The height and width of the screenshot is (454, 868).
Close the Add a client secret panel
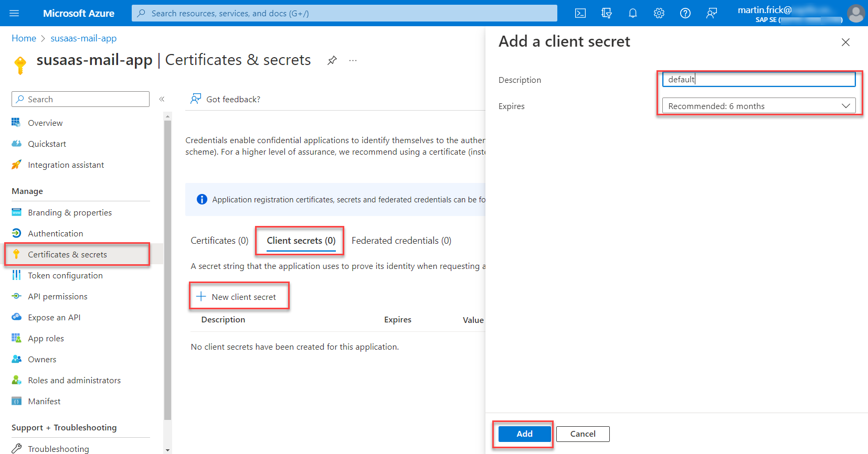coord(845,42)
